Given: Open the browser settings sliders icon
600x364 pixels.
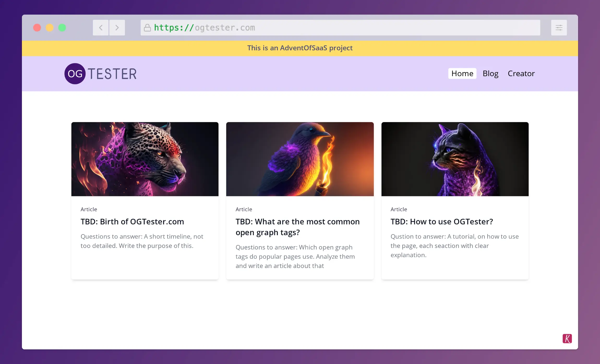Looking at the screenshot, I should (x=559, y=28).
